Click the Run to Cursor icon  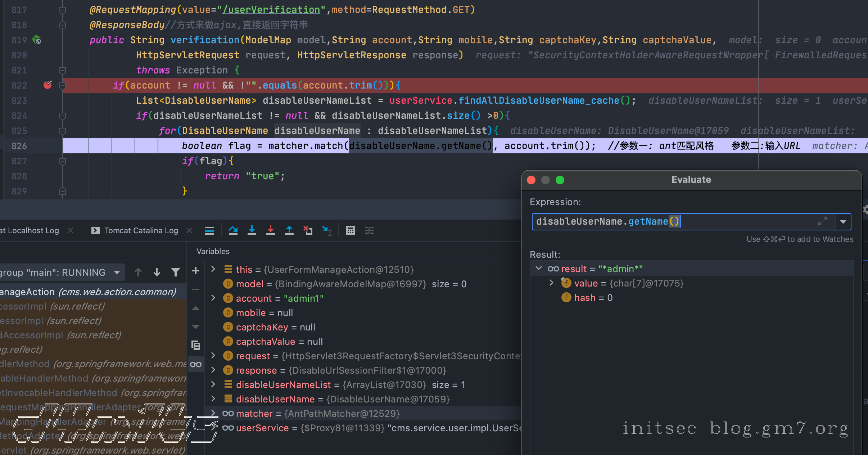point(327,230)
